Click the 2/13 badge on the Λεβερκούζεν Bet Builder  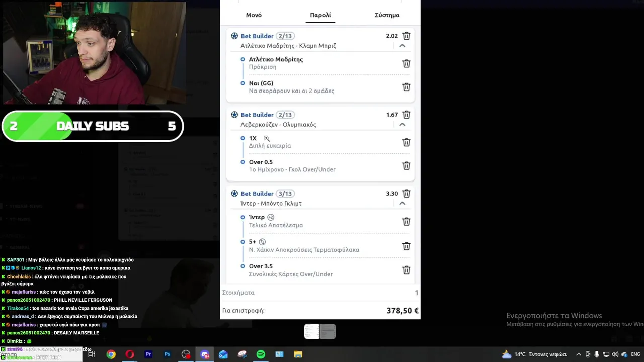coord(285,115)
